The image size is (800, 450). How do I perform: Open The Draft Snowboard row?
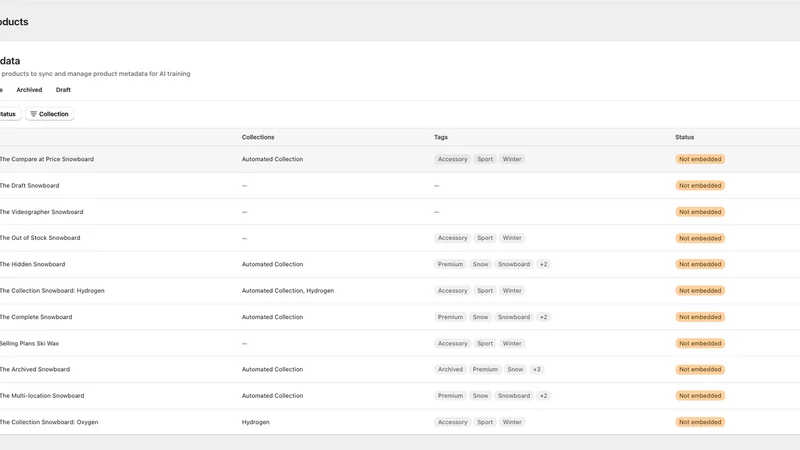400,186
